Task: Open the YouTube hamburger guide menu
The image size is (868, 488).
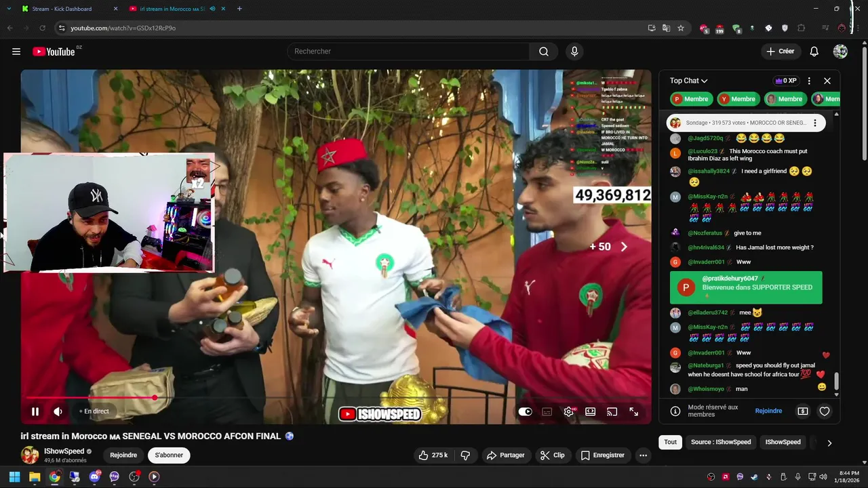Action: (x=16, y=52)
